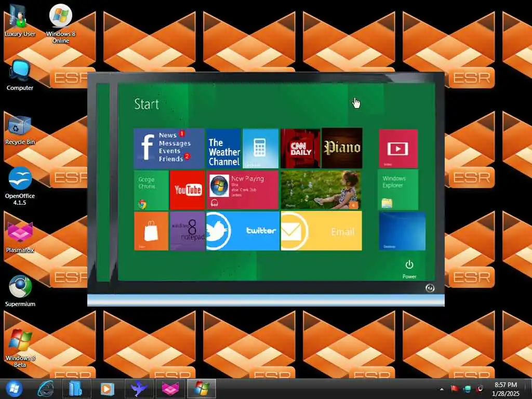Open the purple bird taskbar icon
This screenshot has width=532, height=399.
coord(139,389)
